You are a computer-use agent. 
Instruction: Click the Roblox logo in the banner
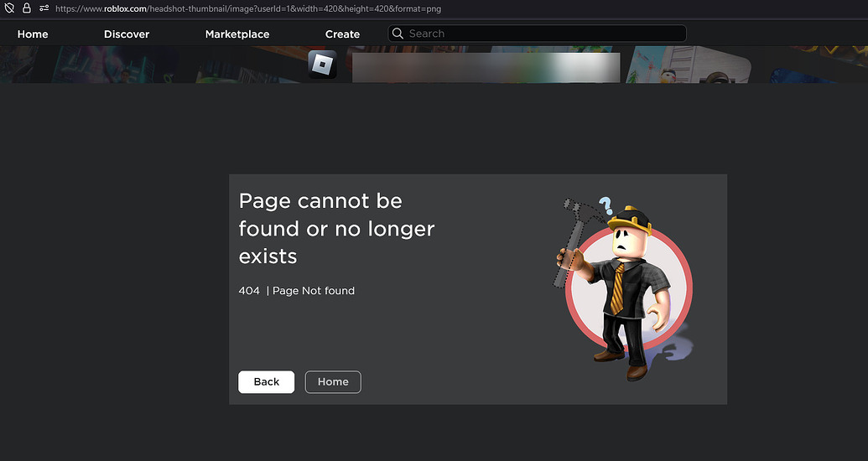[x=322, y=65]
